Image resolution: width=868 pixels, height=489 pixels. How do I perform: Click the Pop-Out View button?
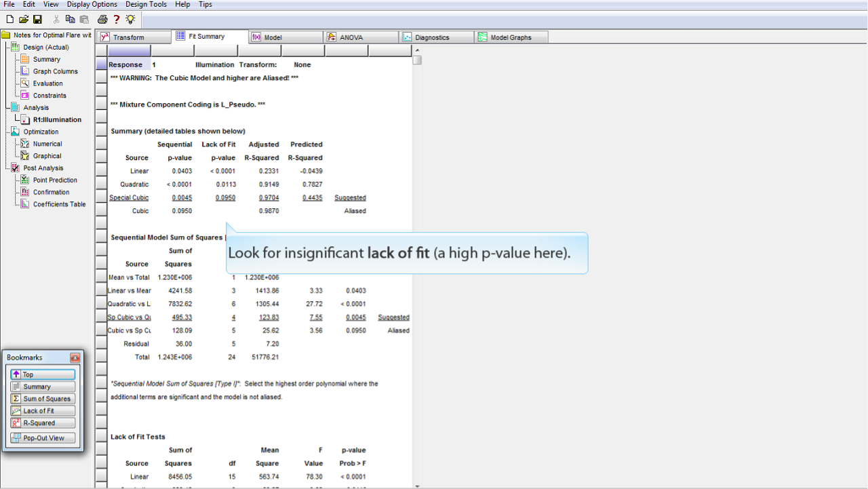[x=43, y=438]
